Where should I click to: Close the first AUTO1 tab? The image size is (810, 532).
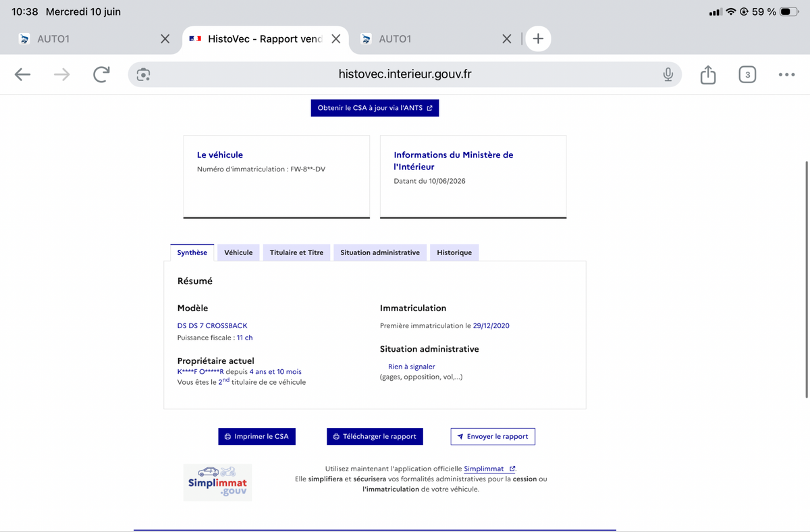165,38
